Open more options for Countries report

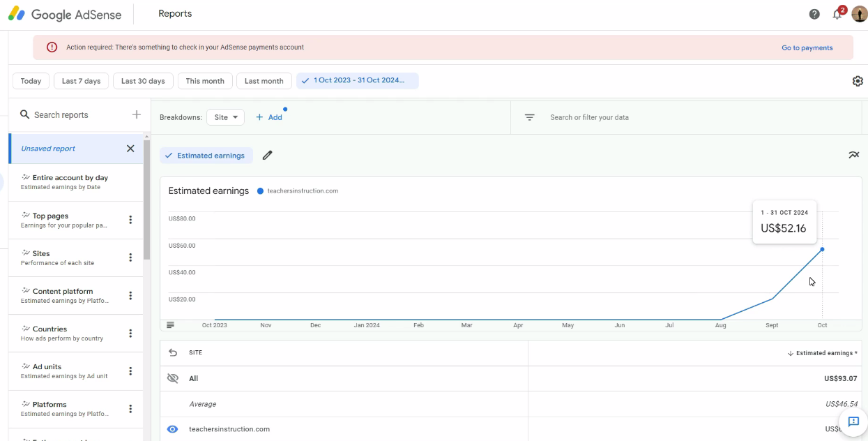(x=130, y=333)
